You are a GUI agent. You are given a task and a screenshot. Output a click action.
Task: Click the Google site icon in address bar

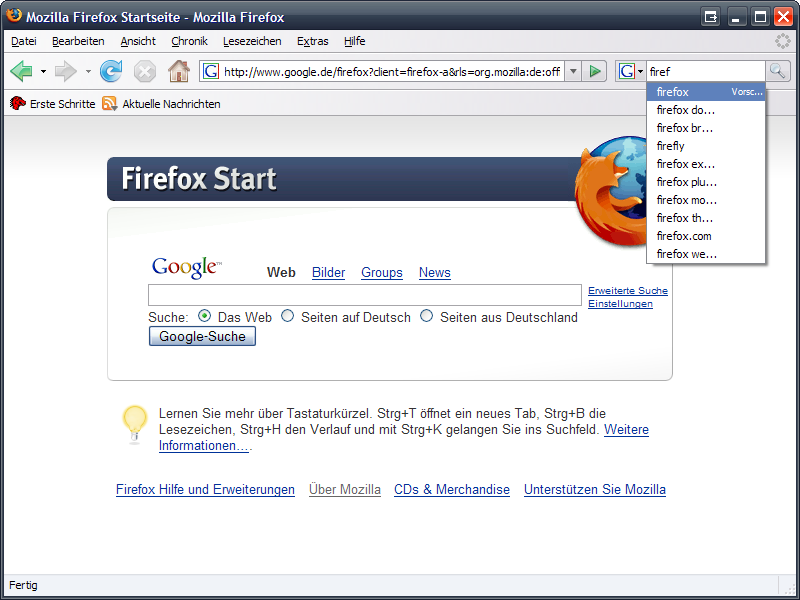pos(211,71)
